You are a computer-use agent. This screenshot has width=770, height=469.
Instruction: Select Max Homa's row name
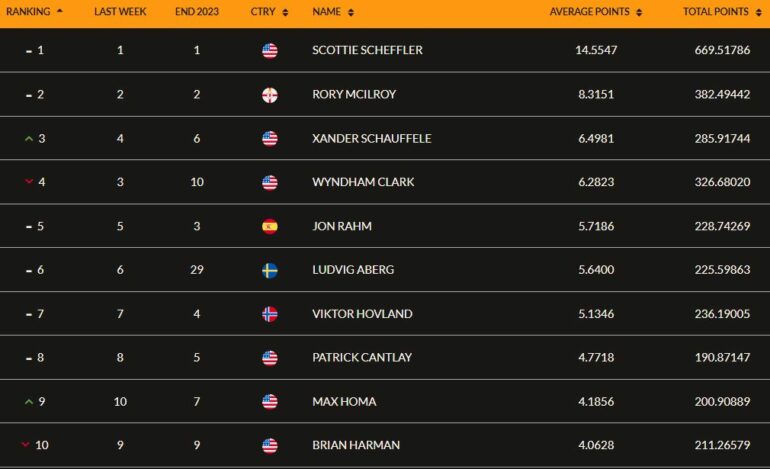[x=344, y=402]
